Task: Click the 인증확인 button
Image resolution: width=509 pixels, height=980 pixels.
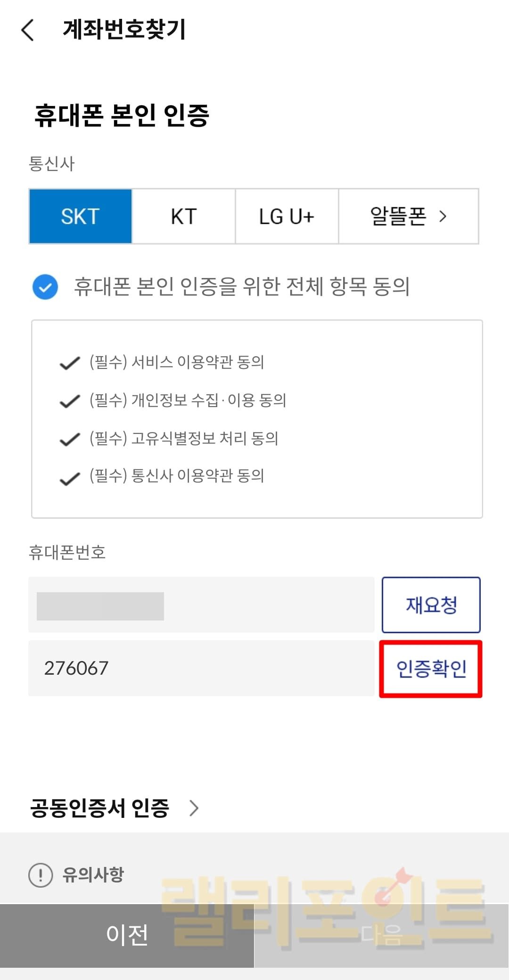Action: (431, 669)
